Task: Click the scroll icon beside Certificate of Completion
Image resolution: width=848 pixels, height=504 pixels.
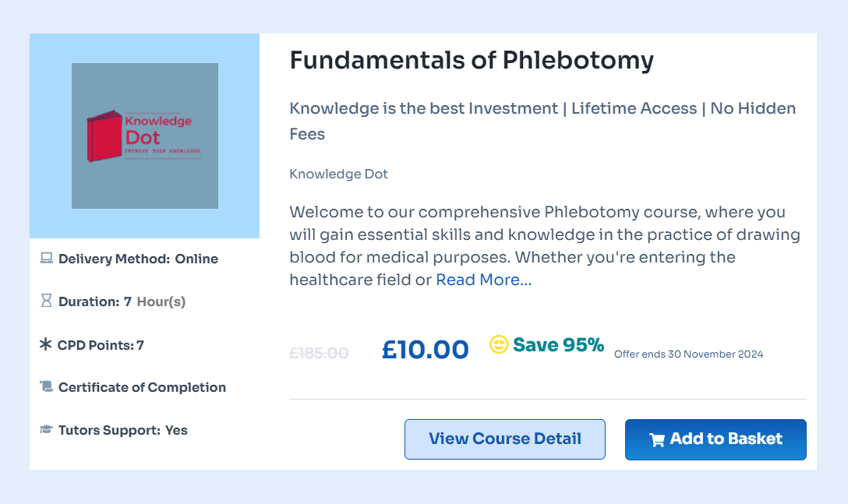Action: click(x=46, y=386)
